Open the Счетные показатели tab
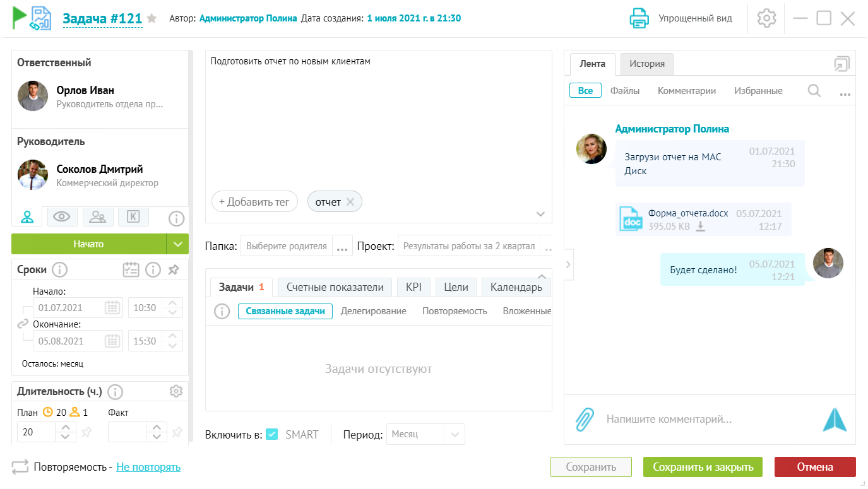Screen dimensions: 868x489 (x=334, y=286)
